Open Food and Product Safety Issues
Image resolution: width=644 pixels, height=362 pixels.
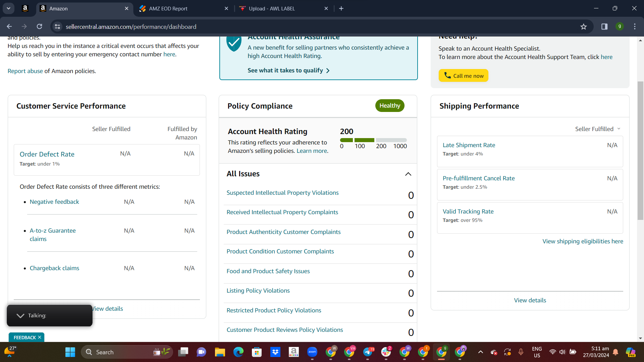coord(268,271)
